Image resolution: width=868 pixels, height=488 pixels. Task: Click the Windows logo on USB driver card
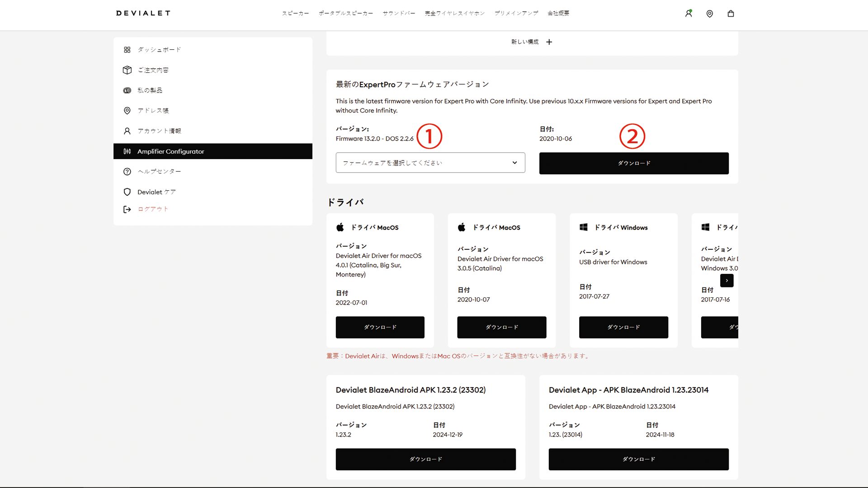(x=584, y=227)
